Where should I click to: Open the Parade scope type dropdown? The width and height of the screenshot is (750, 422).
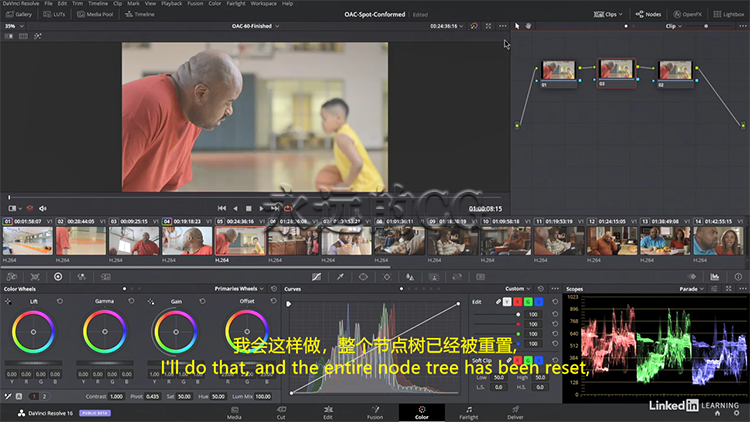(691, 289)
